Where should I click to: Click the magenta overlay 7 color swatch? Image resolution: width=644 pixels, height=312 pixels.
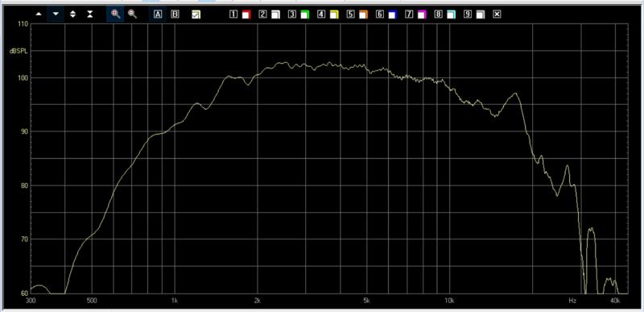tap(422, 15)
